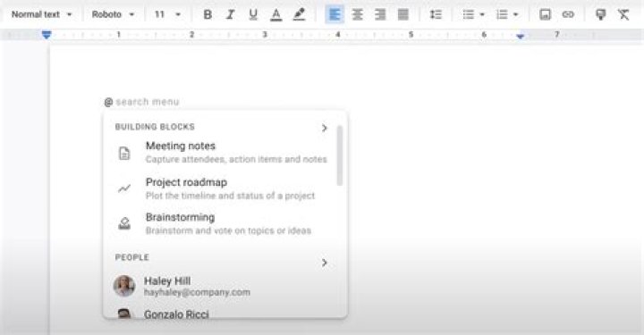This screenshot has height=335, width=644.
Task: Click the BUILDING BLOCKS section header
Action: pos(155,127)
